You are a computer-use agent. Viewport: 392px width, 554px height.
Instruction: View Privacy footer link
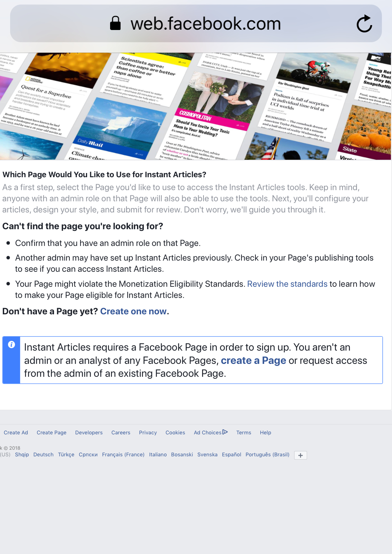tap(148, 433)
